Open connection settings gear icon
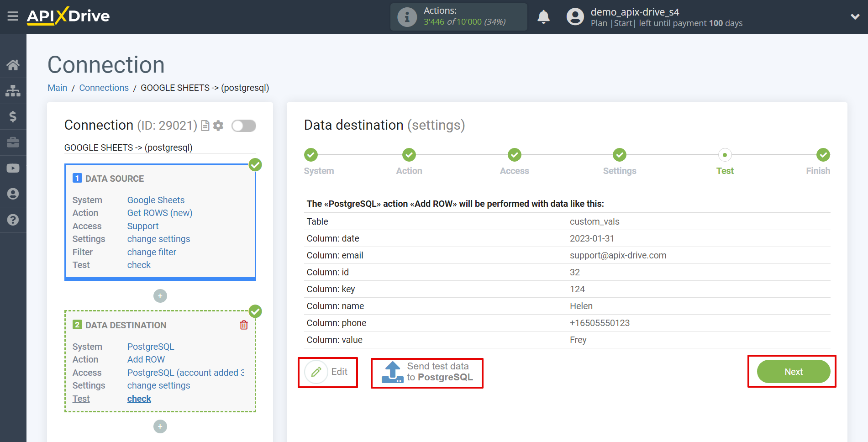The width and height of the screenshot is (868, 442). click(219, 126)
